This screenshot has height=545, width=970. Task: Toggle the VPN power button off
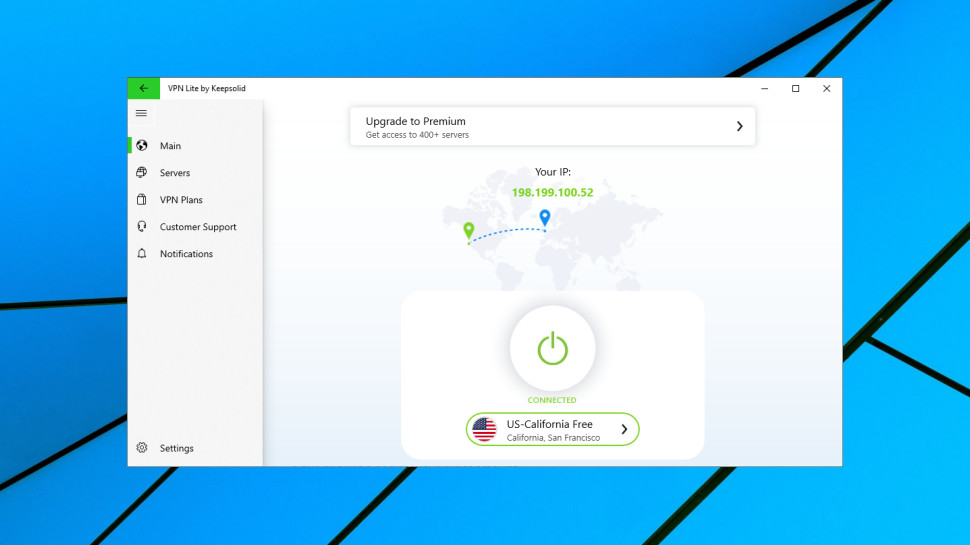point(552,348)
